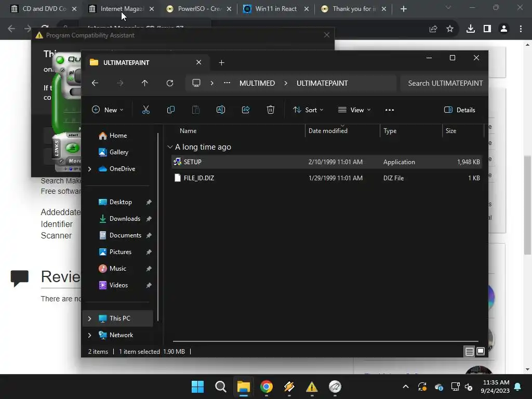532x399 pixels.
Task: Open Chrome profile icon
Action: tap(504, 29)
